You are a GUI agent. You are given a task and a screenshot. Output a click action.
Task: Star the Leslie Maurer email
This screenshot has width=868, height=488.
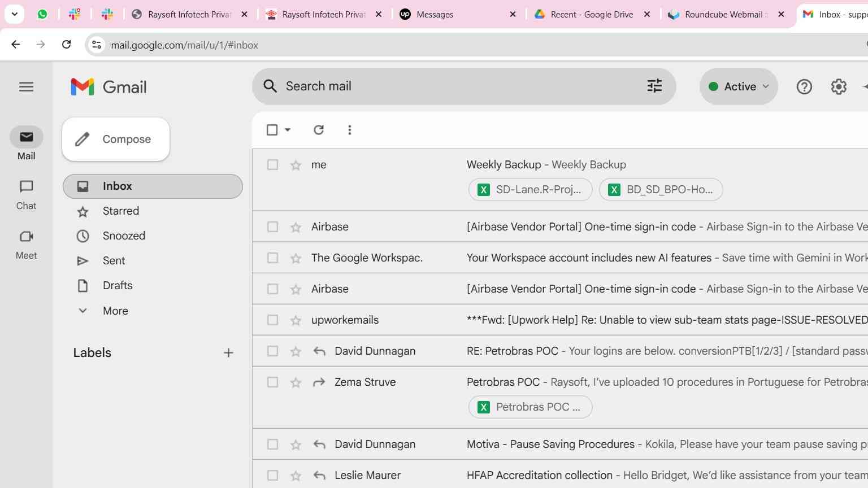[x=296, y=476]
